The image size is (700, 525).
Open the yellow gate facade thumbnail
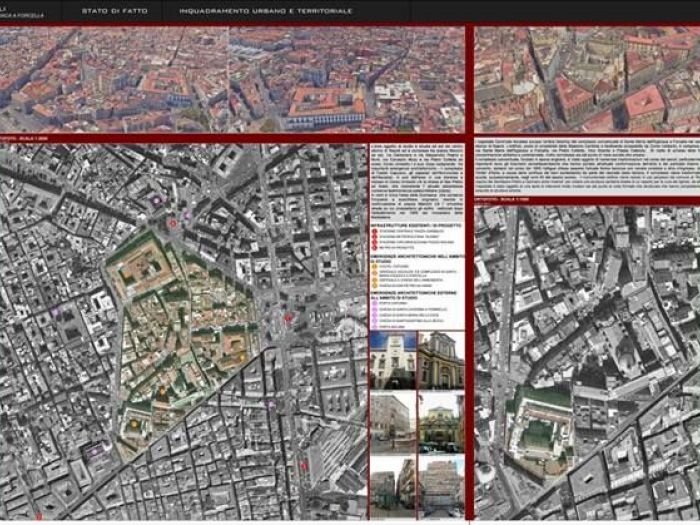click(442, 422)
